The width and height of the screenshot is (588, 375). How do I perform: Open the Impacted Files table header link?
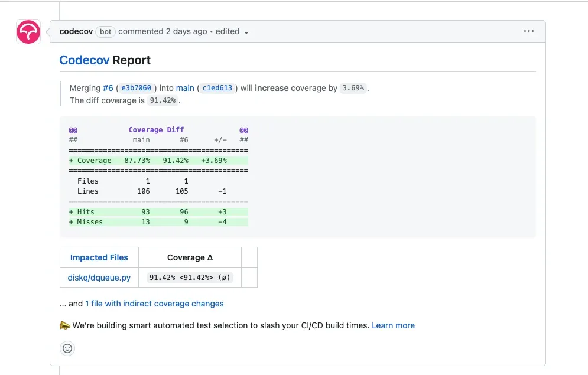(99, 257)
